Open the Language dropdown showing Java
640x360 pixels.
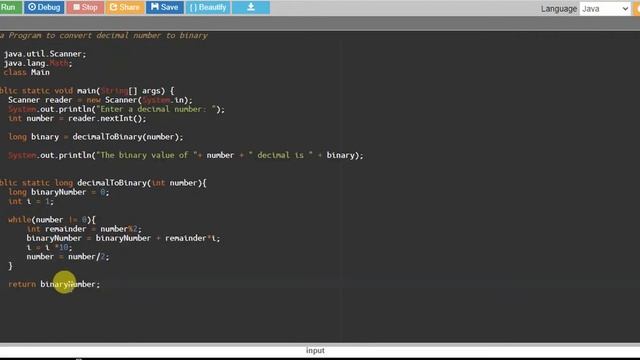[604, 9]
